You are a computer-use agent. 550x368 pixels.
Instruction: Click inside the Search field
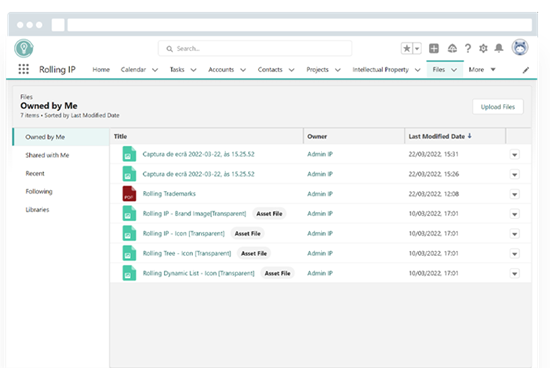coord(255,48)
